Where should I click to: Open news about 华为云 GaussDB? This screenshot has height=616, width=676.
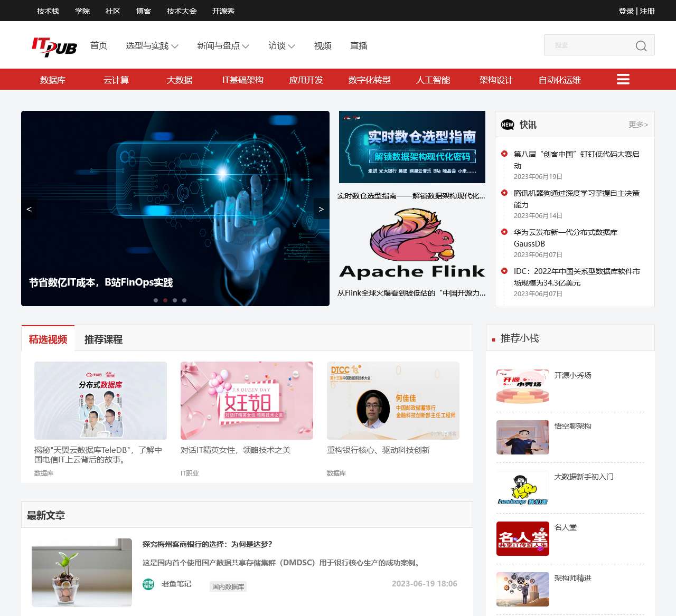point(566,238)
